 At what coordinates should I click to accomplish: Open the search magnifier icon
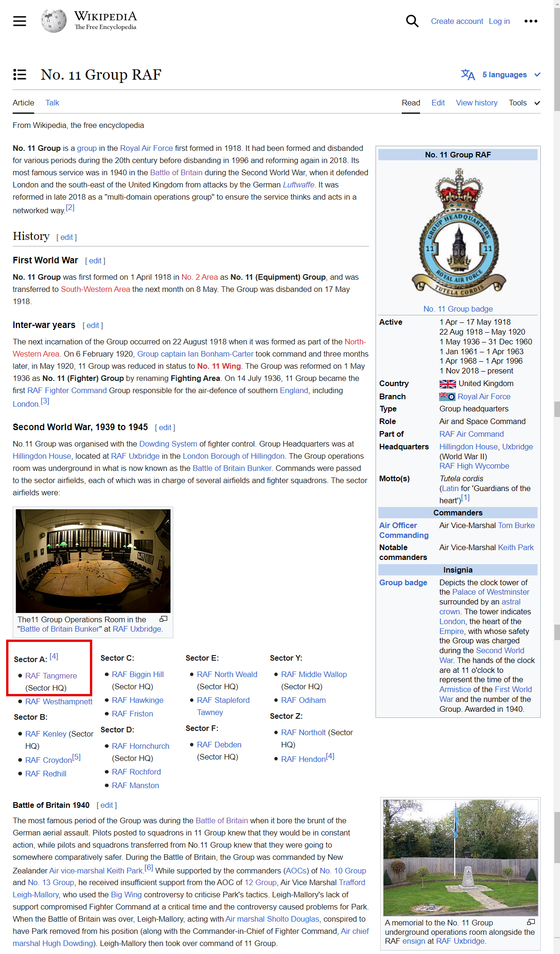tap(412, 21)
